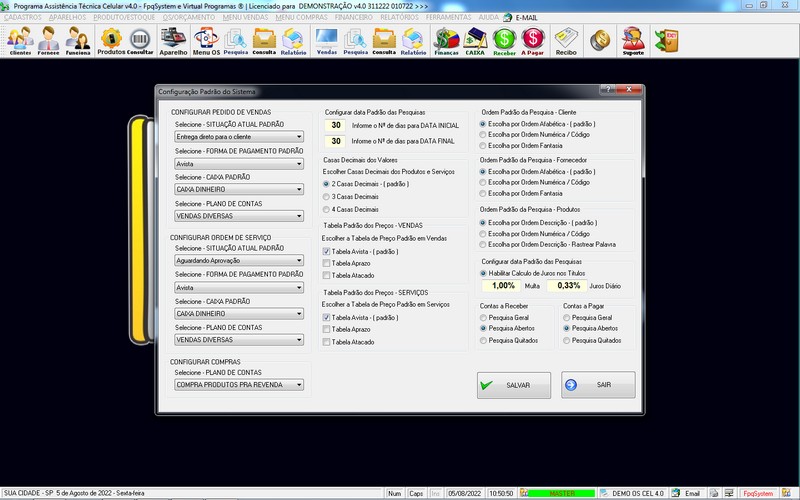This screenshot has height=500, width=800.
Task: Click the DATA INICIAL days field
Action: (335, 126)
